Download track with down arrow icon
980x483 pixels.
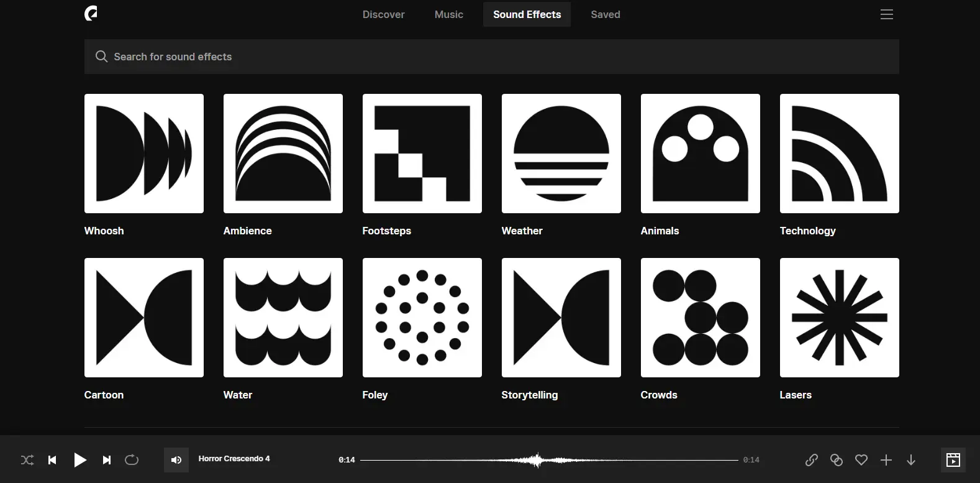[x=911, y=460]
